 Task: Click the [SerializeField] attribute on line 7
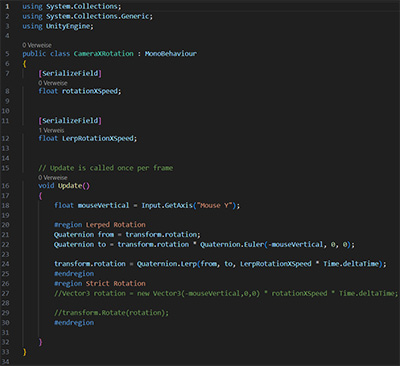[70, 73]
